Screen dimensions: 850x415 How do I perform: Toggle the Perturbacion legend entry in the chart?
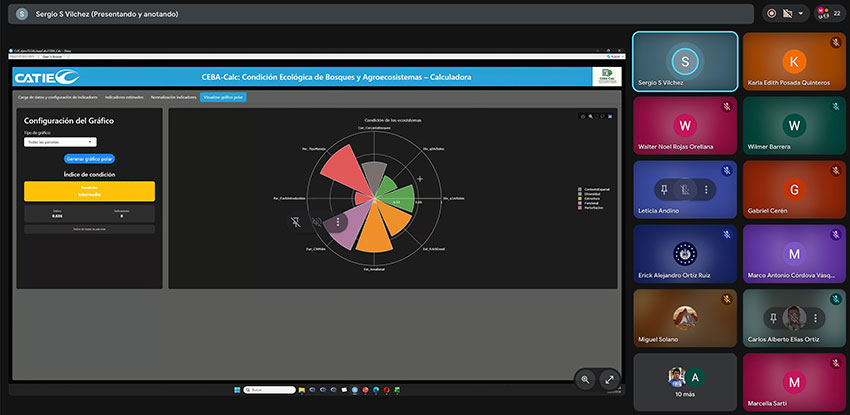pos(594,208)
